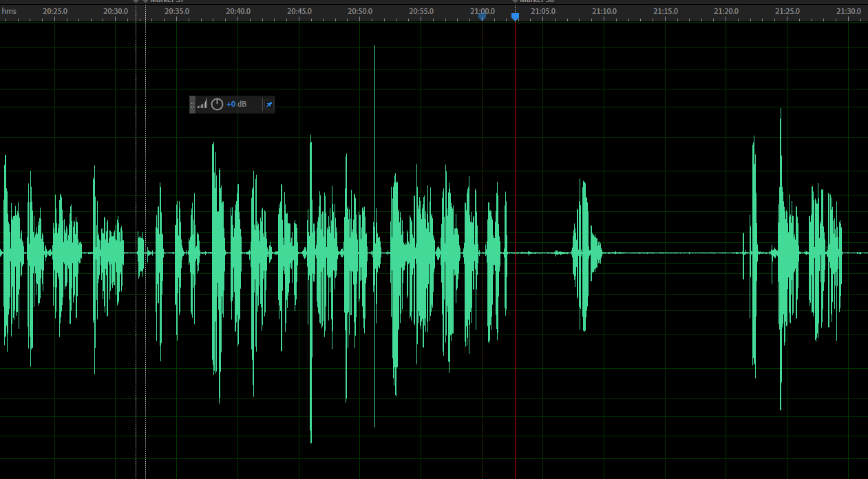
Task: Toggle the pin icon on the gain HUD
Action: click(269, 105)
